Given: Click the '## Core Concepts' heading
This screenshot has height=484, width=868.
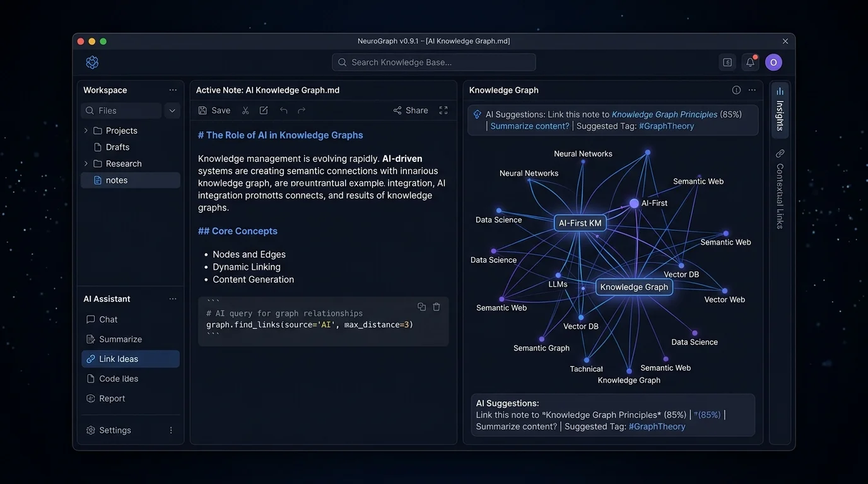Looking at the screenshot, I should pos(238,231).
